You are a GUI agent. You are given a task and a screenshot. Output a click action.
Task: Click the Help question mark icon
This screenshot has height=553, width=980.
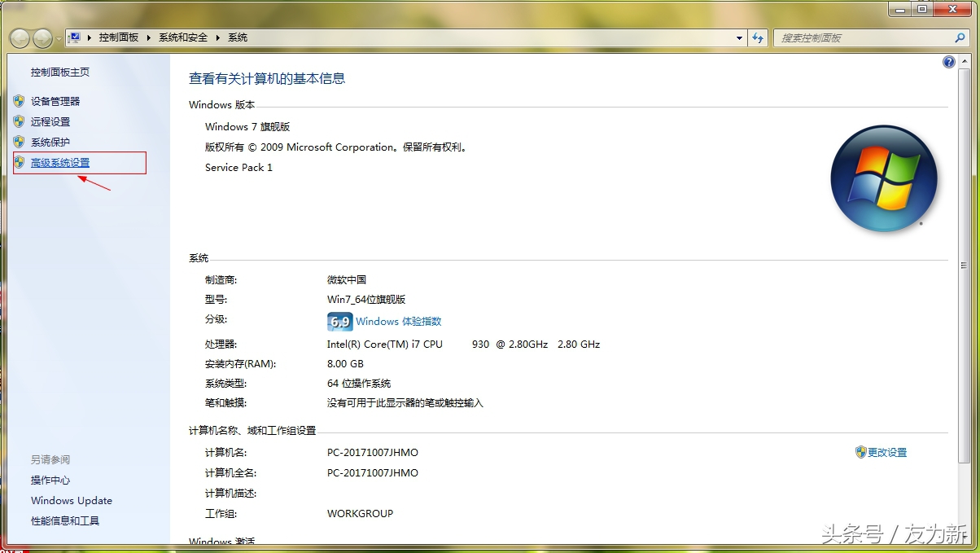tap(948, 61)
